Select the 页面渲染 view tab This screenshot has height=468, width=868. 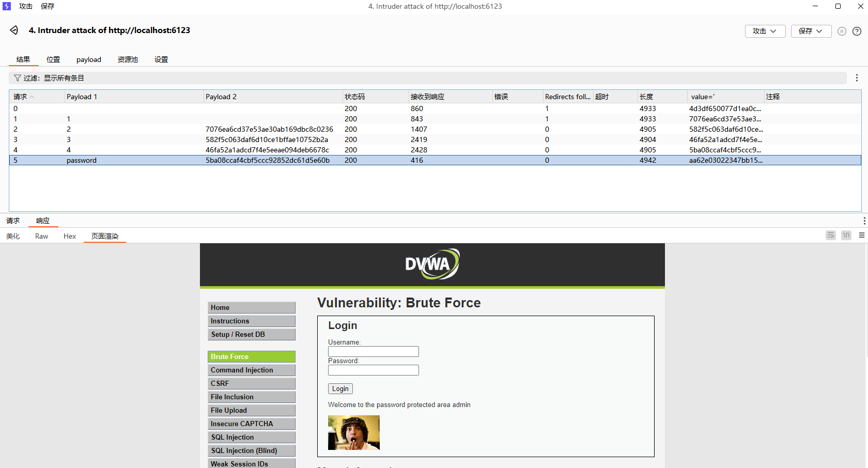point(105,236)
